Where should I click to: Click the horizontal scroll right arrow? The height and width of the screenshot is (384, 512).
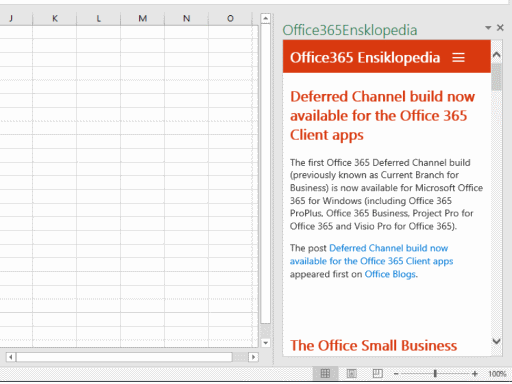pyautogui.click(x=253, y=357)
